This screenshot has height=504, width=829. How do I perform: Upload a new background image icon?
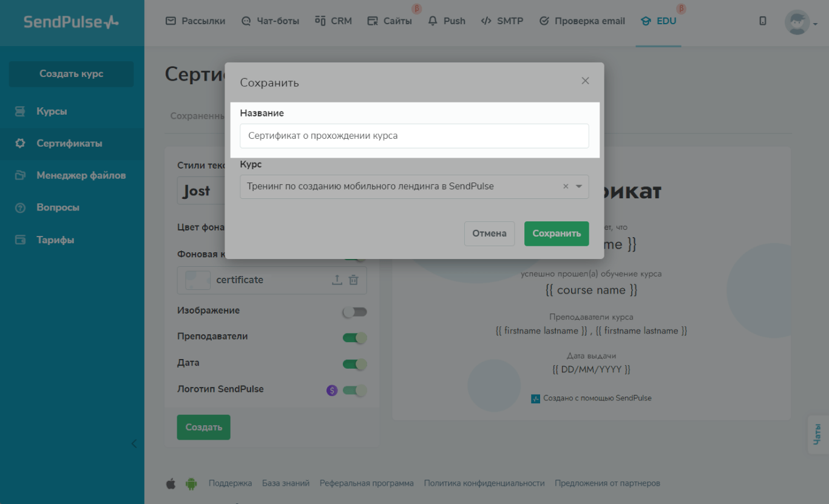(337, 280)
